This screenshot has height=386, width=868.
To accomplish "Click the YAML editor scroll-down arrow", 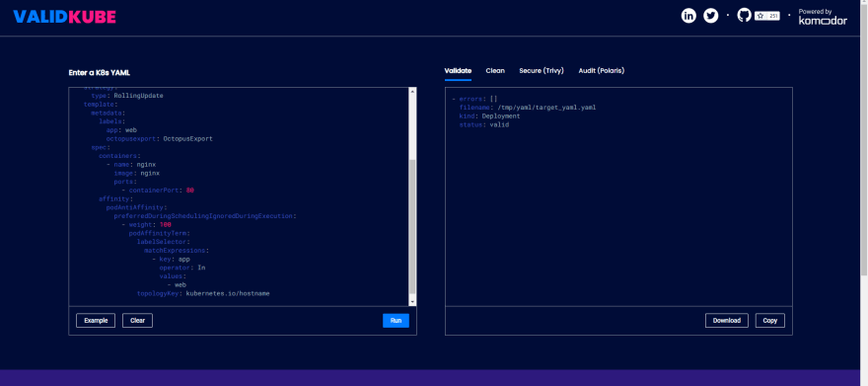I will 412,301.
